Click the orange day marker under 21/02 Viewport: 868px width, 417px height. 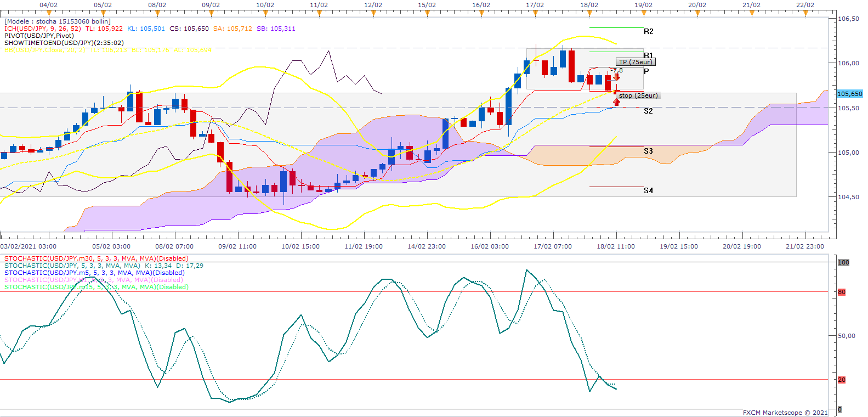(751, 13)
